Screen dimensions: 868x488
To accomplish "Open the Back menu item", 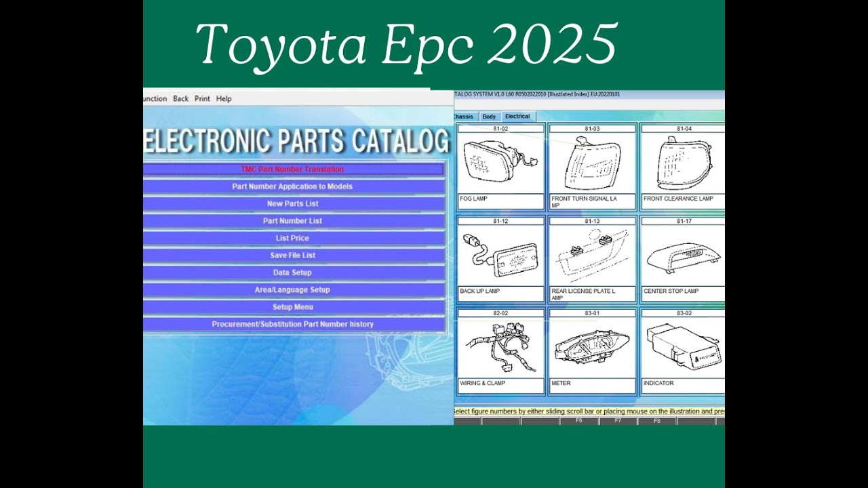I will (x=180, y=98).
